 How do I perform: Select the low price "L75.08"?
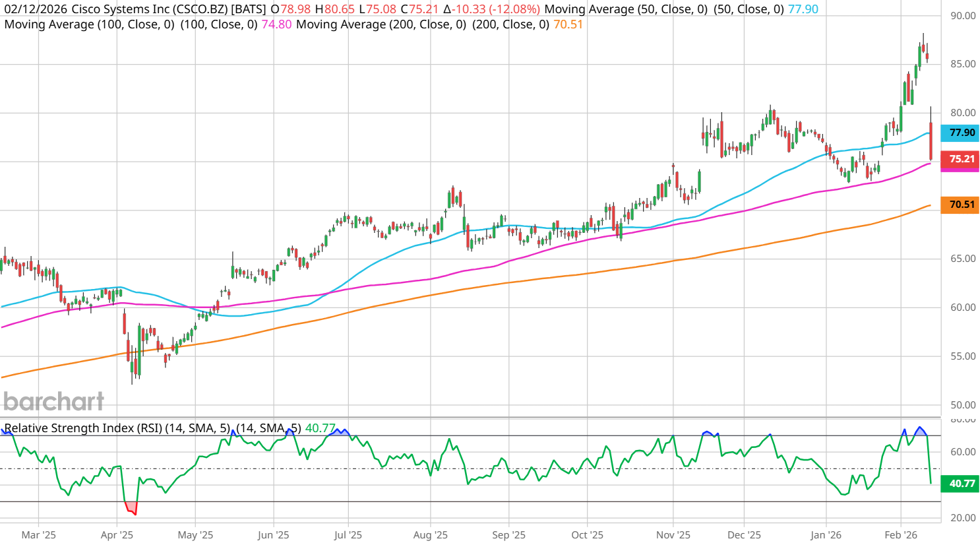click(378, 9)
